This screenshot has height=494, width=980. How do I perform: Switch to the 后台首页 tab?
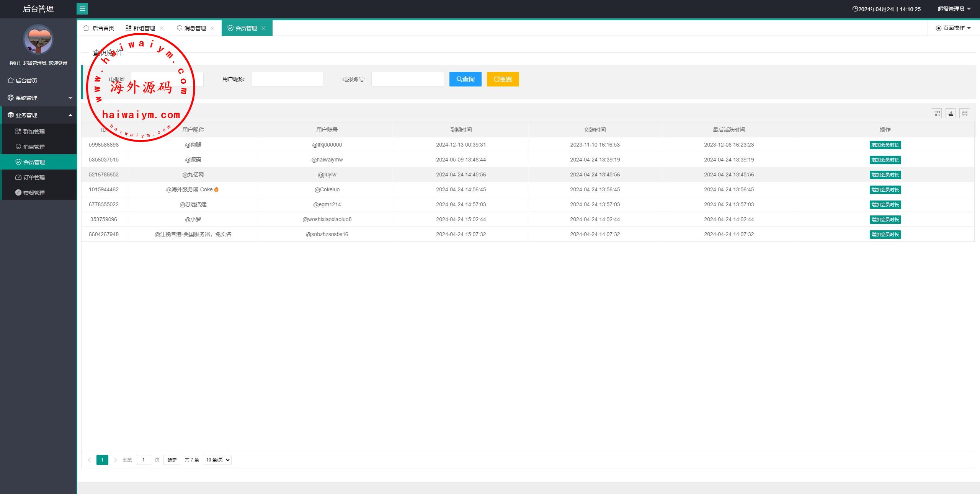(x=99, y=28)
